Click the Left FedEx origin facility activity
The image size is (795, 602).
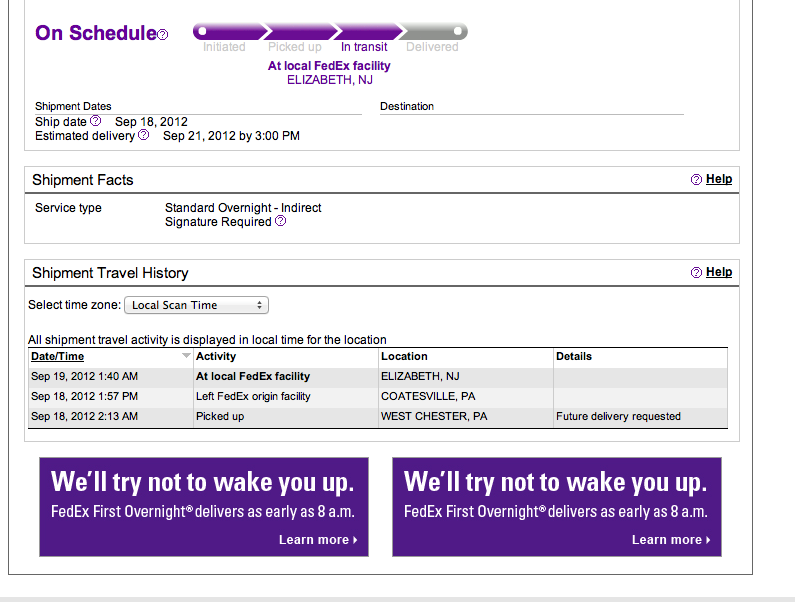pyautogui.click(x=253, y=396)
